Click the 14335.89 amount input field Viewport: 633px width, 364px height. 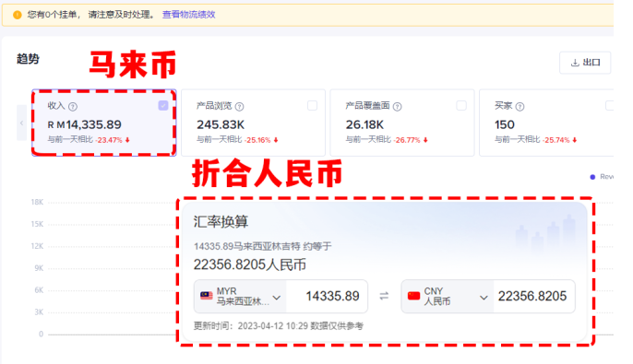pyautogui.click(x=327, y=297)
